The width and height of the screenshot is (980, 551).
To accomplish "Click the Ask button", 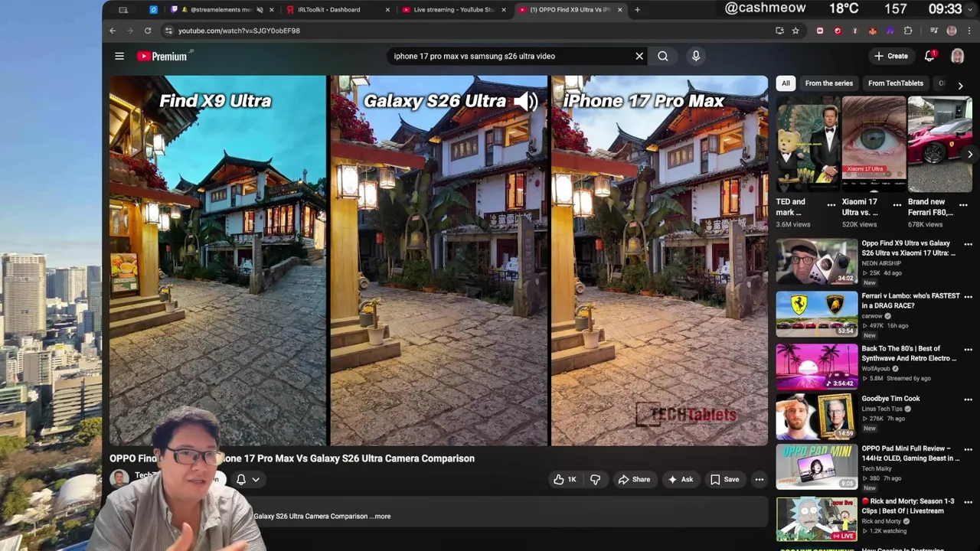I will [x=681, y=480].
